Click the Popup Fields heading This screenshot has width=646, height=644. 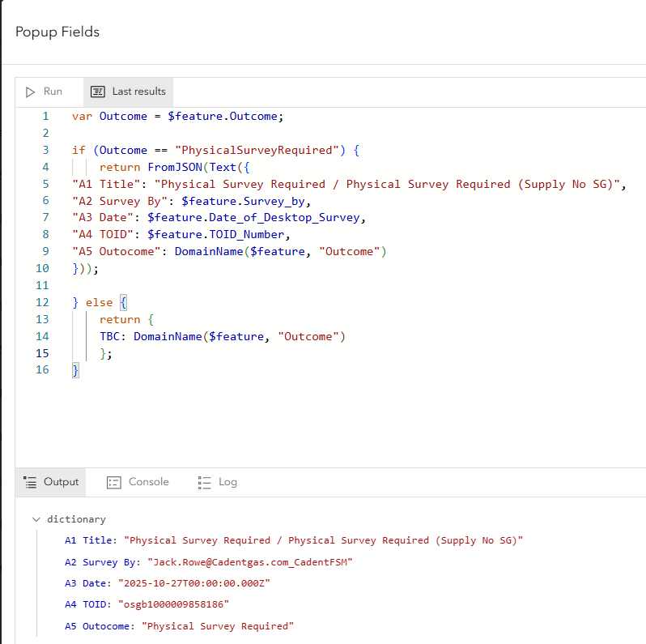[57, 32]
